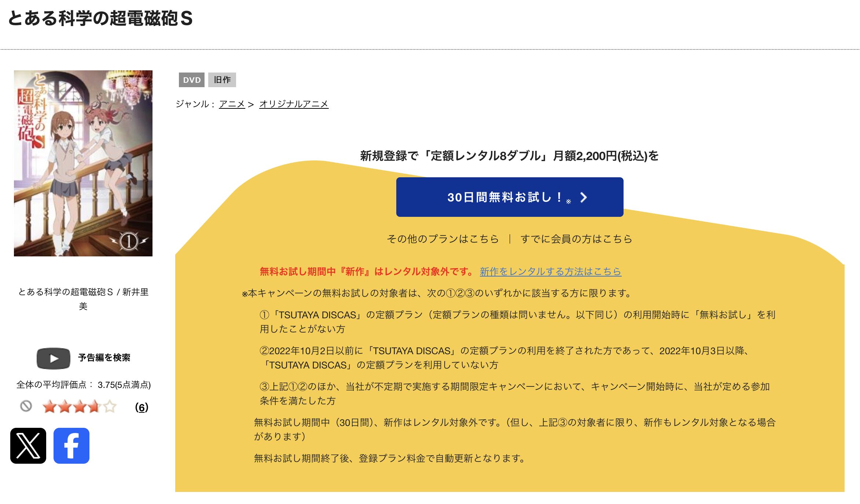Open すでに会員の方はこちら link
This screenshot has width=860, height=504.
576,239
